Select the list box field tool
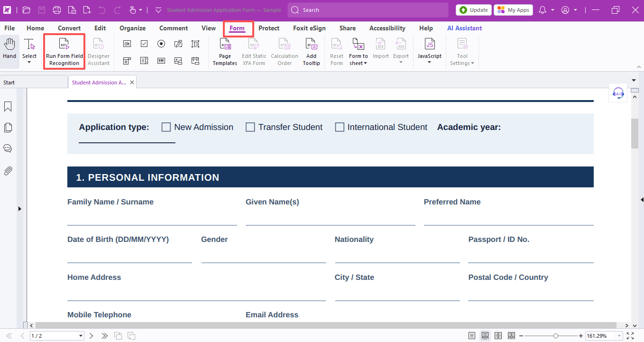Image resolution: width=644 pixels, height=342 pixels. click(x=144, y=61)
